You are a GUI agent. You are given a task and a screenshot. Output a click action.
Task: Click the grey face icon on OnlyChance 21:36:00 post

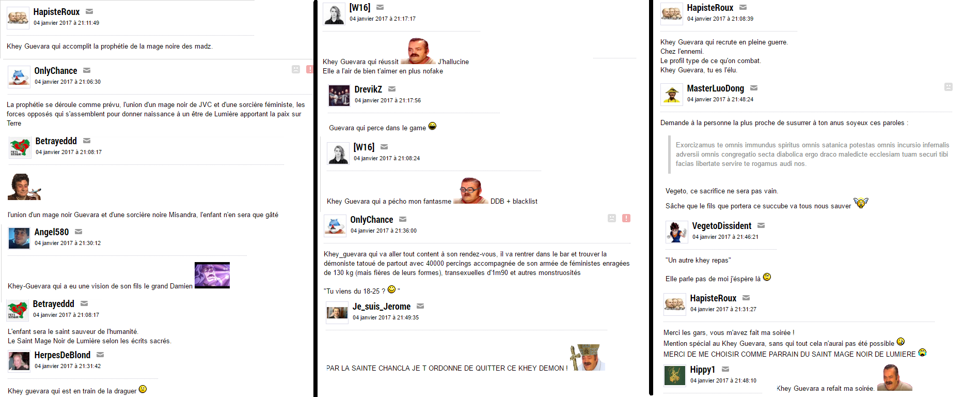612,218
